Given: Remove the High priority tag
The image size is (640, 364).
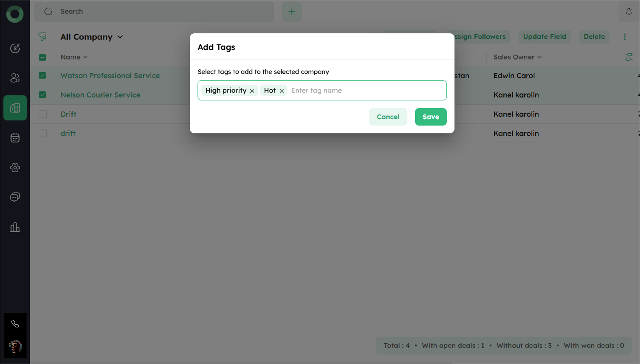Looking at the screenshot, I should point(252,91).
